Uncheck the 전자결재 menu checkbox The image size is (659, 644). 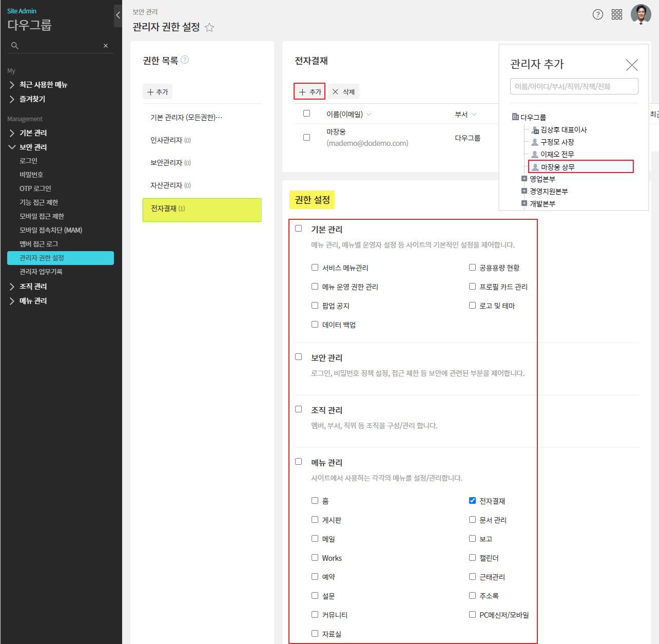click(472, 501)
